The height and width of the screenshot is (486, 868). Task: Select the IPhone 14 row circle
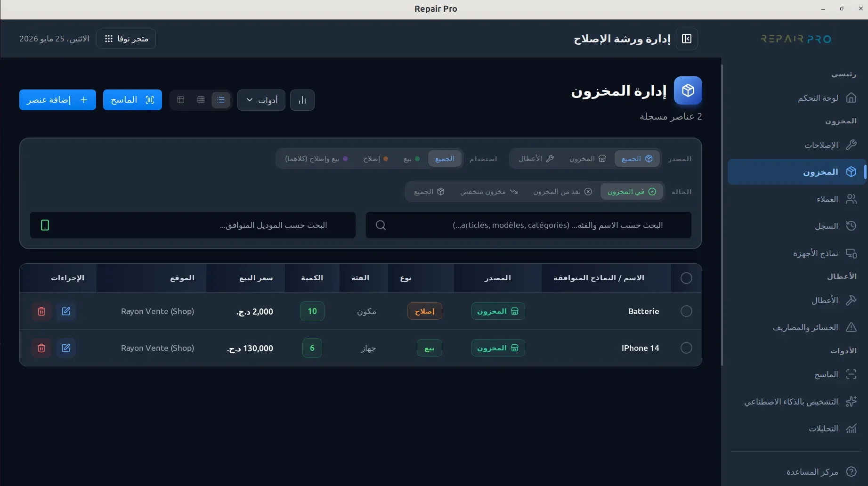[686, 348]
